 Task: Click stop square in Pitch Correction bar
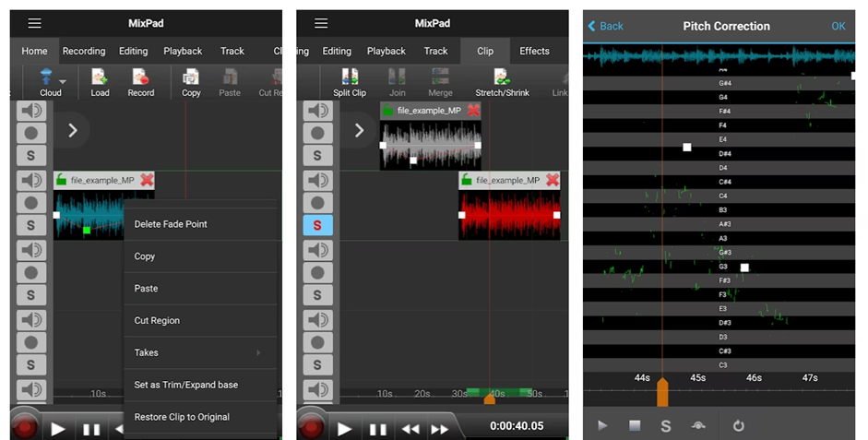(635, 425)
